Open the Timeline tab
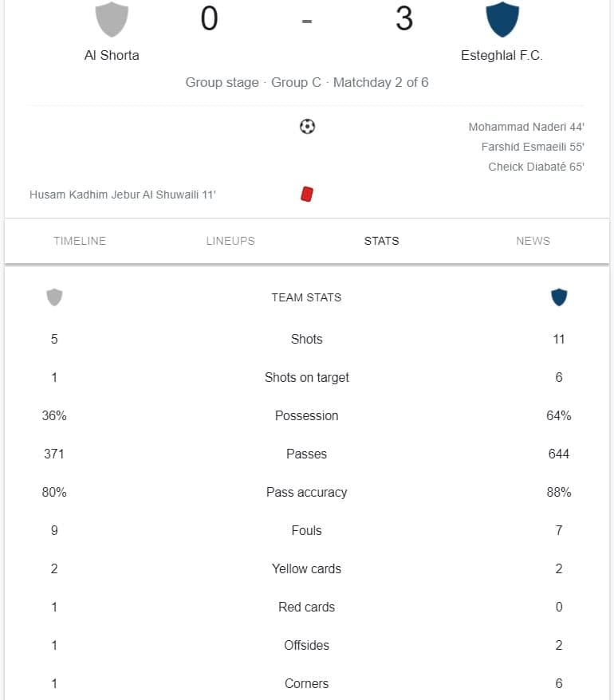 (x=80, y=241)
